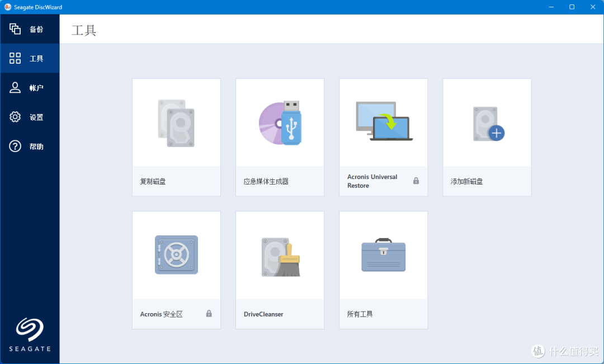Screen dimensions: 604x364
Task: Open the 帐户 account person icon
Action: (15, 87)
